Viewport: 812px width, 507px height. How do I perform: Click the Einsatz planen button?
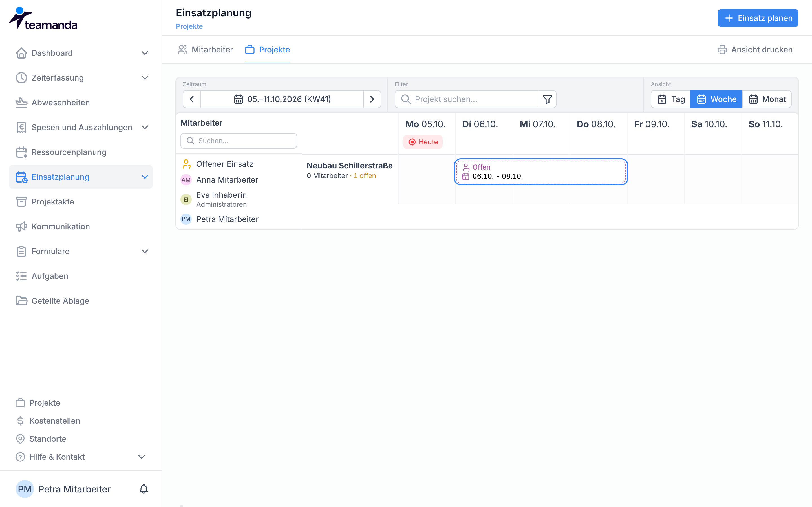point(758,18)
